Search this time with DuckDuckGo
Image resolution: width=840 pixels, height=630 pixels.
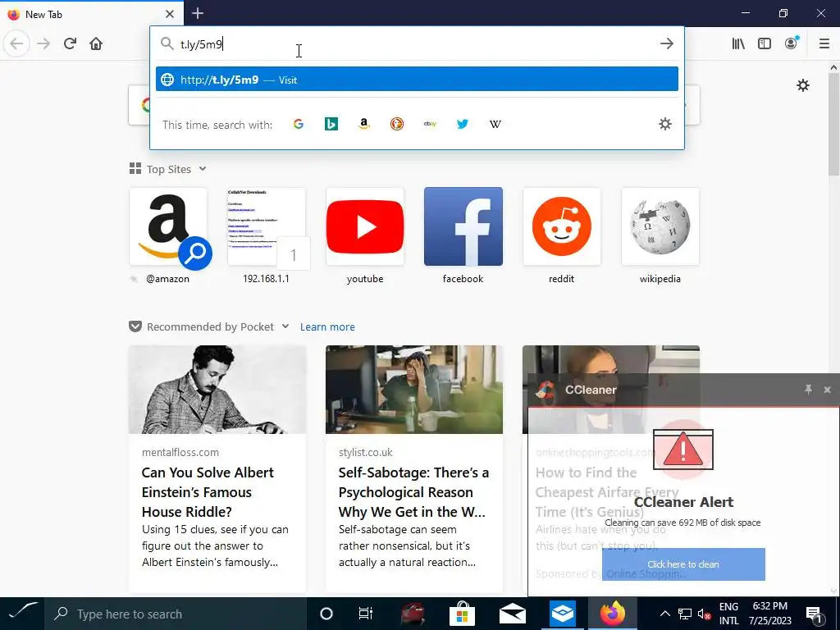(397, 125)
